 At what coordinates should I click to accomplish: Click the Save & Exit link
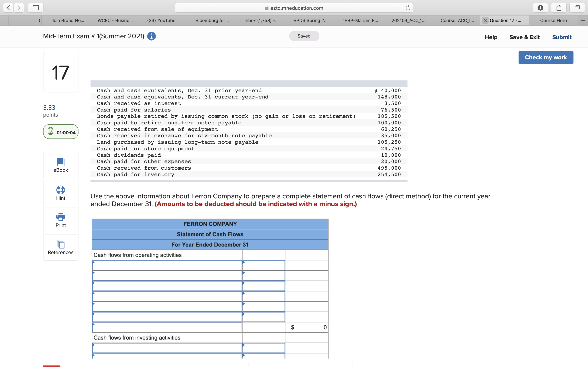click(x=524, y=37)
